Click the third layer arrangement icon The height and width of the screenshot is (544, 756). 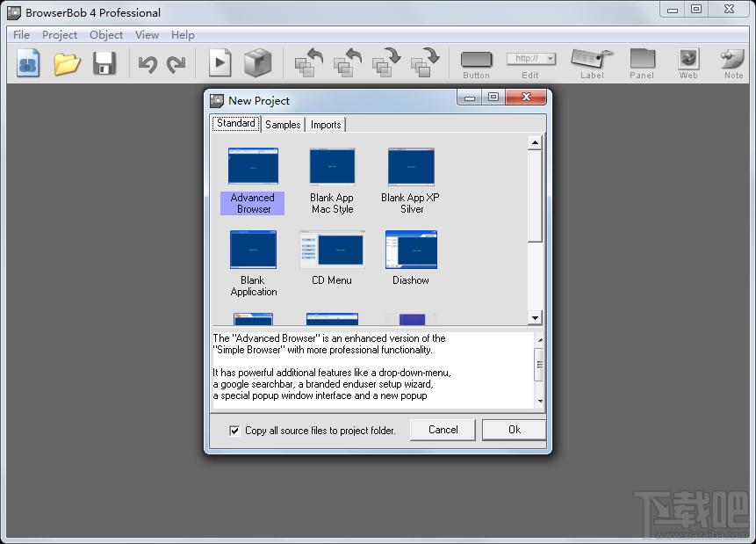(x=385, y=62)
